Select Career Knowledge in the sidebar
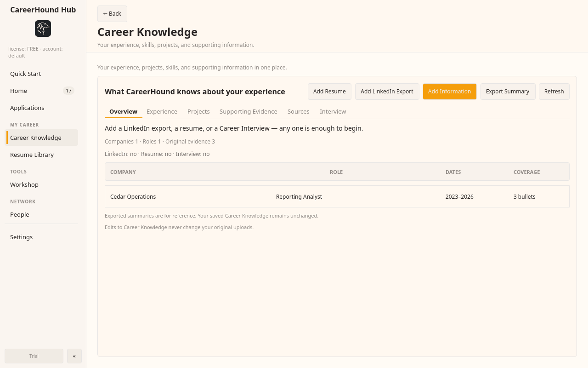Screen dimensions: 588x368 41,138
